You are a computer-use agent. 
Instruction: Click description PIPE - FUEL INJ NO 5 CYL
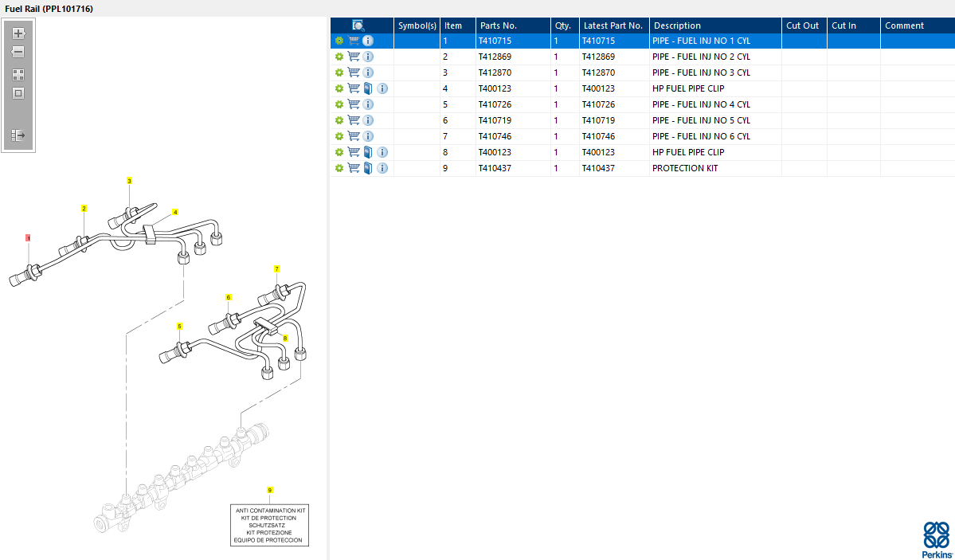pos(701,120)
